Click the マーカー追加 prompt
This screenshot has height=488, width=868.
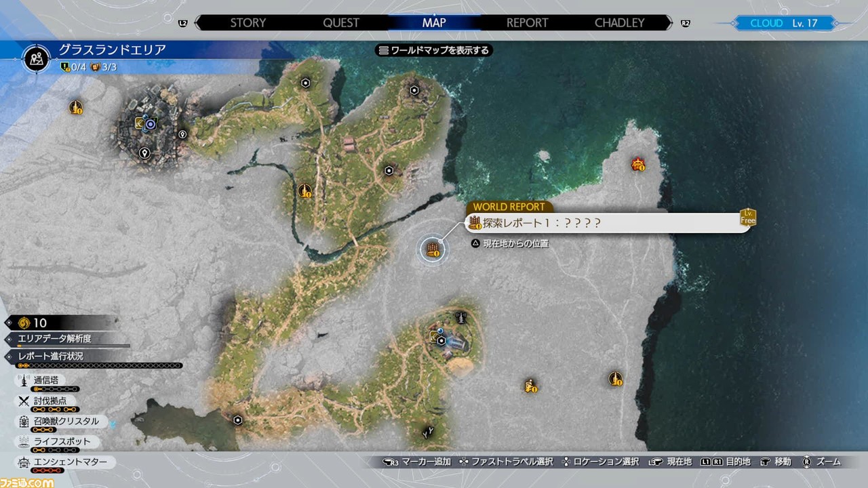[x=416, y=462]
